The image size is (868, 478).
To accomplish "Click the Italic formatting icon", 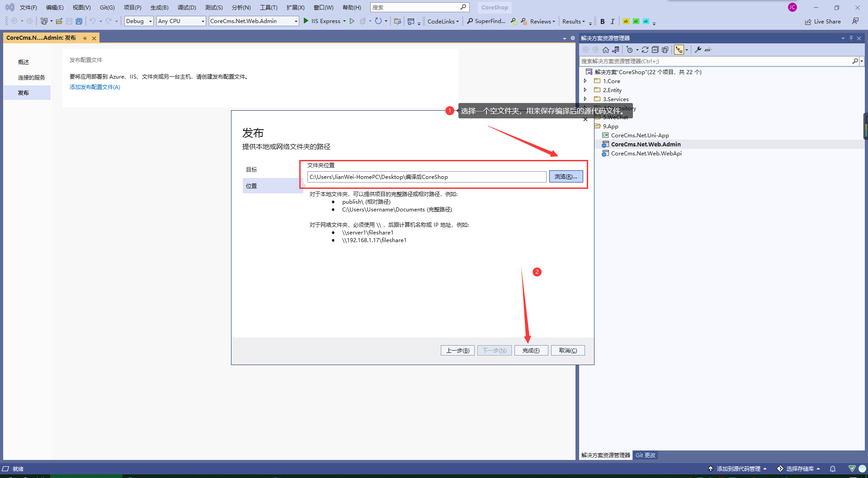I will click(x=613, y=21).
